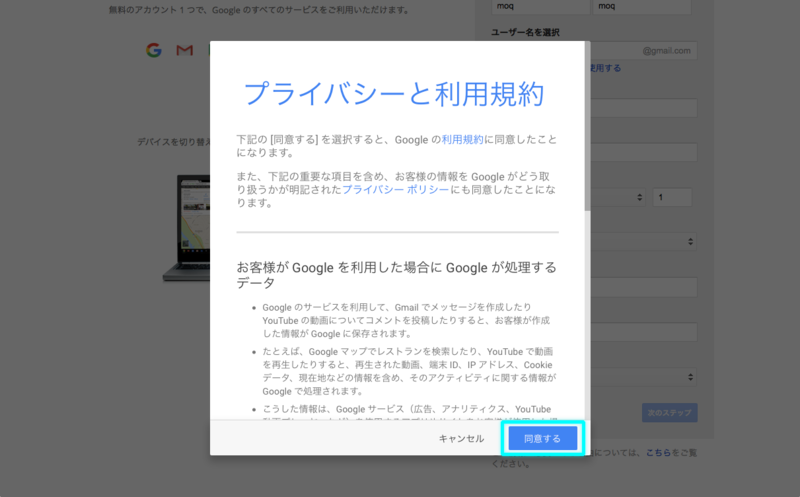Screen dimensions: 800x497
Task: Click the dialog's vertical scrollbar thumb
Action: point(587,126)
